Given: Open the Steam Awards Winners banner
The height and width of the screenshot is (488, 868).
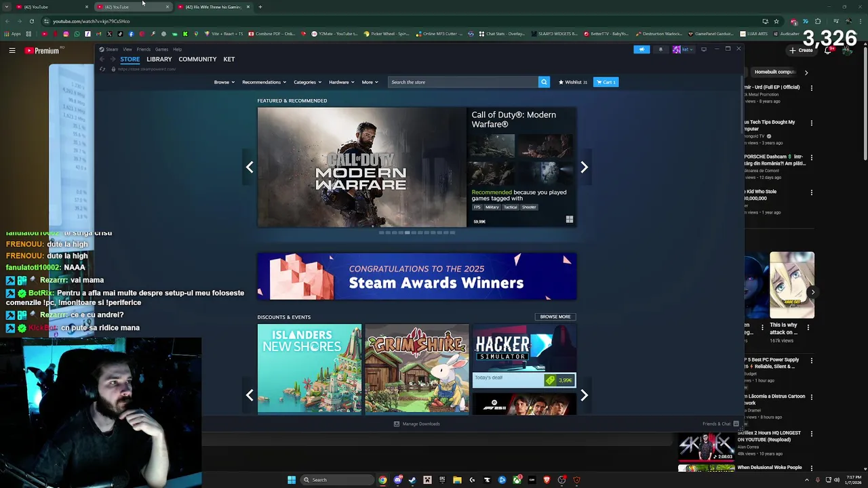Looking at the screenshot, I should [417, 277].
